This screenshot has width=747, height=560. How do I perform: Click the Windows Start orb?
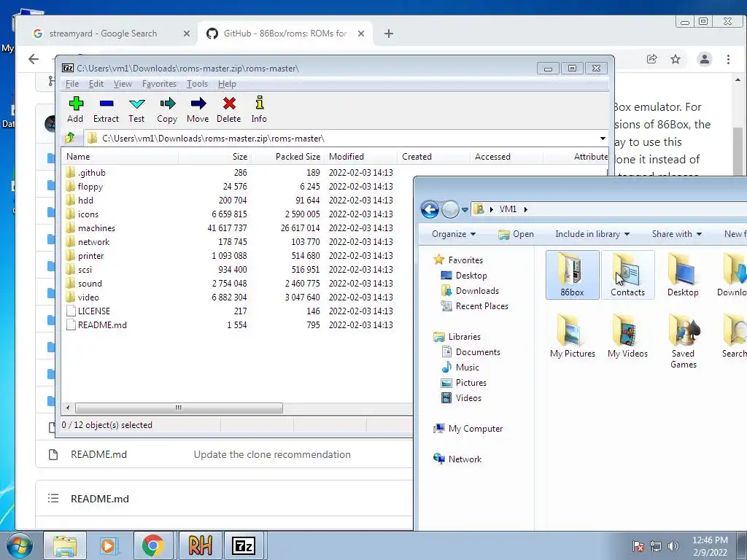(x=19, y=545)
